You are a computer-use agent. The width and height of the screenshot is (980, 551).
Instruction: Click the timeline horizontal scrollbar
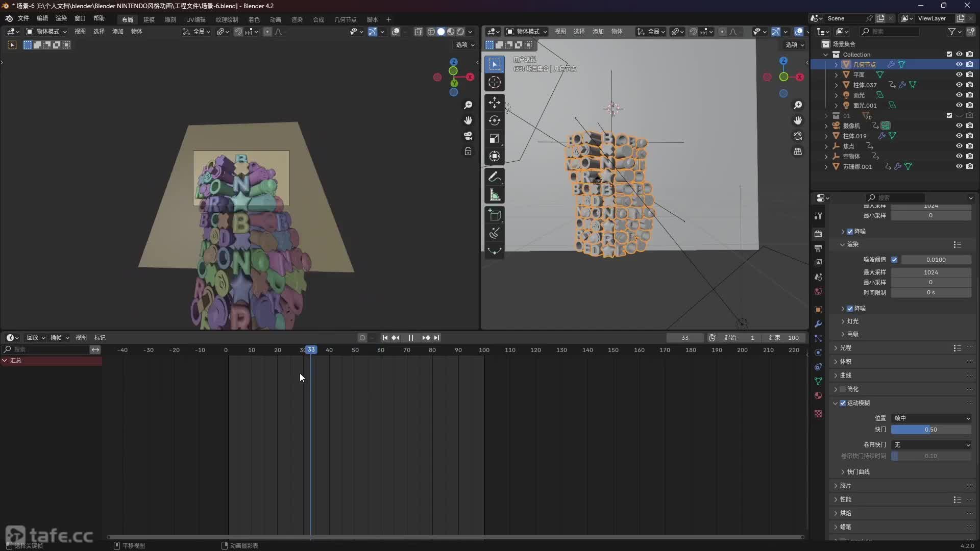(x=455, y=537)
